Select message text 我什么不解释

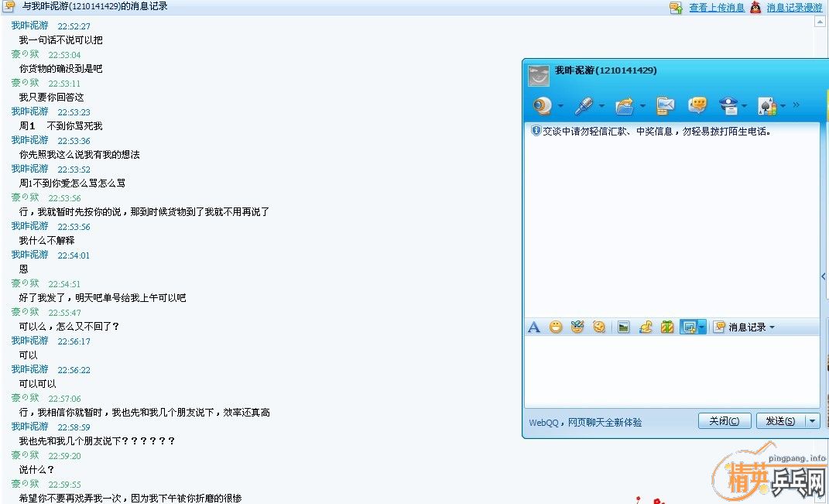click(47, 241)
